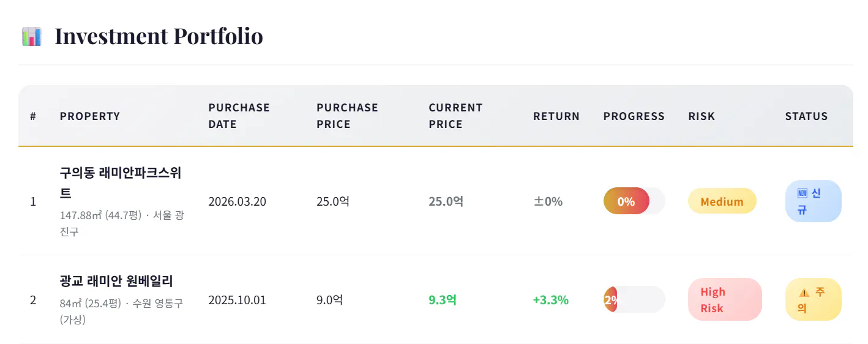Click the Purchase Price column header
Viewport: 868px width, 344px height.
(347, 116)
